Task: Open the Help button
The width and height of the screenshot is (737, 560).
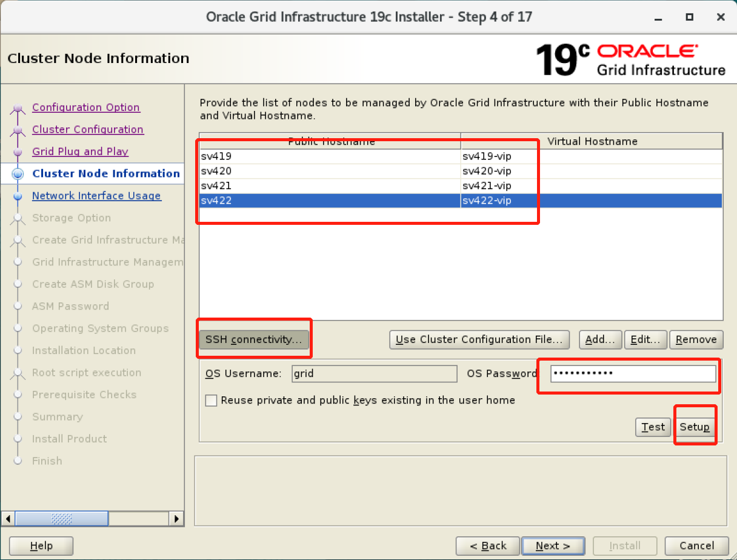Action: tap(41, 546)
